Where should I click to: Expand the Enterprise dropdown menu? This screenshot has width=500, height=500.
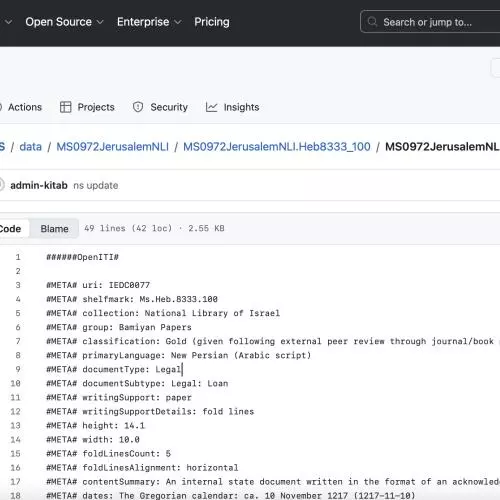pos(149,22)
